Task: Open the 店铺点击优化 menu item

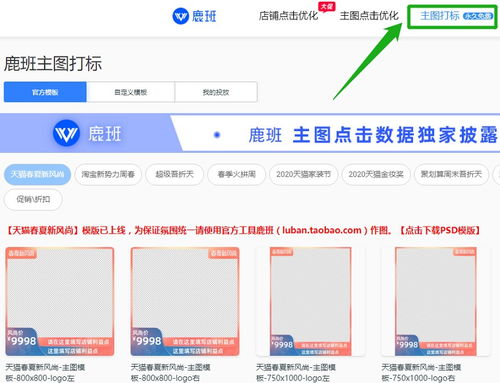Action: [288, 16]
